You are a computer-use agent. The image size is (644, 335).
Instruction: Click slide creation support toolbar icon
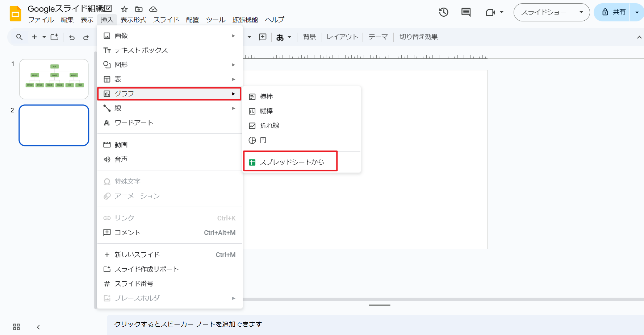(x=54, y=37)
